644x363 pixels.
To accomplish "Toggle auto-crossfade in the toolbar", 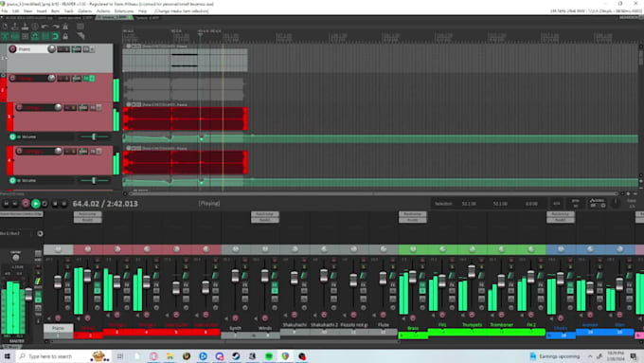I will (5, 37).
